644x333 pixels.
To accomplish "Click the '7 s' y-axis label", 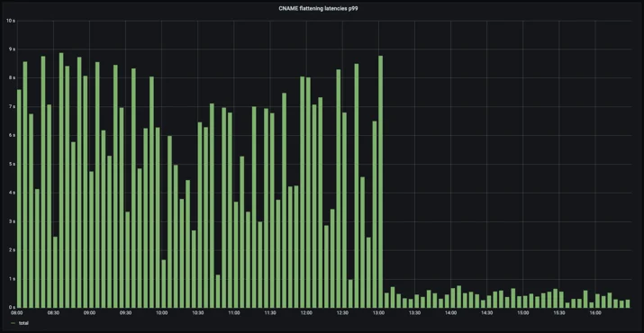I will click(13, 107).
